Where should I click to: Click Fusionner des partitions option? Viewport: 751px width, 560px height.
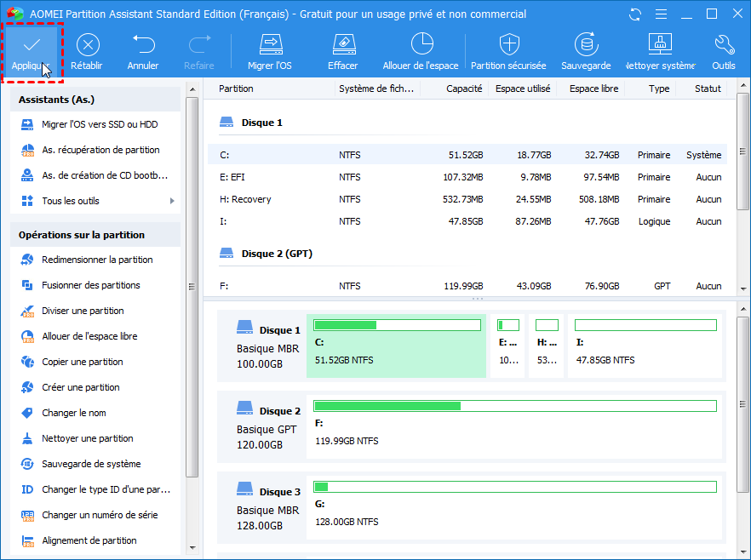click(x=90, y=285)
